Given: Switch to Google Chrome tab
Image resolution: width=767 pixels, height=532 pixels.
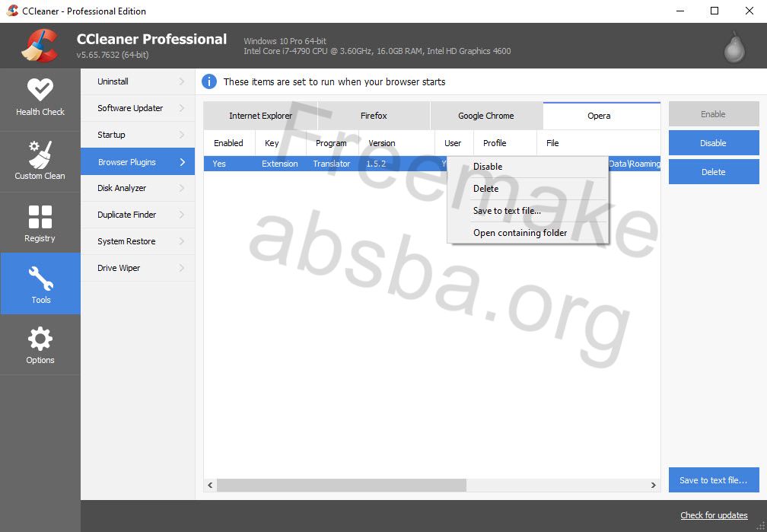Looking at the screenshot, I should [x=486, y=116].
